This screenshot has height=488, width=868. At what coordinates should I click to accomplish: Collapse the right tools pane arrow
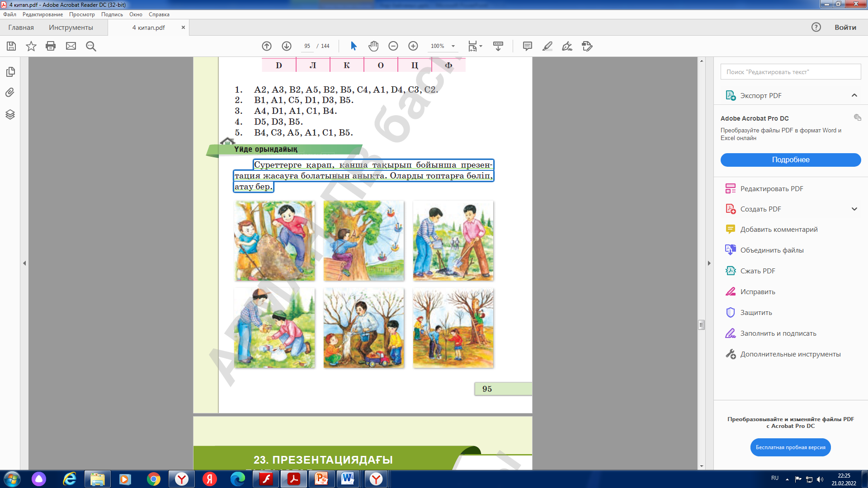(709, 263)
